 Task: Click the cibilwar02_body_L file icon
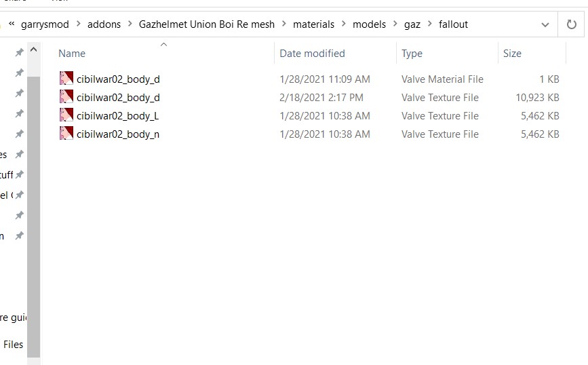coord(66,115)
